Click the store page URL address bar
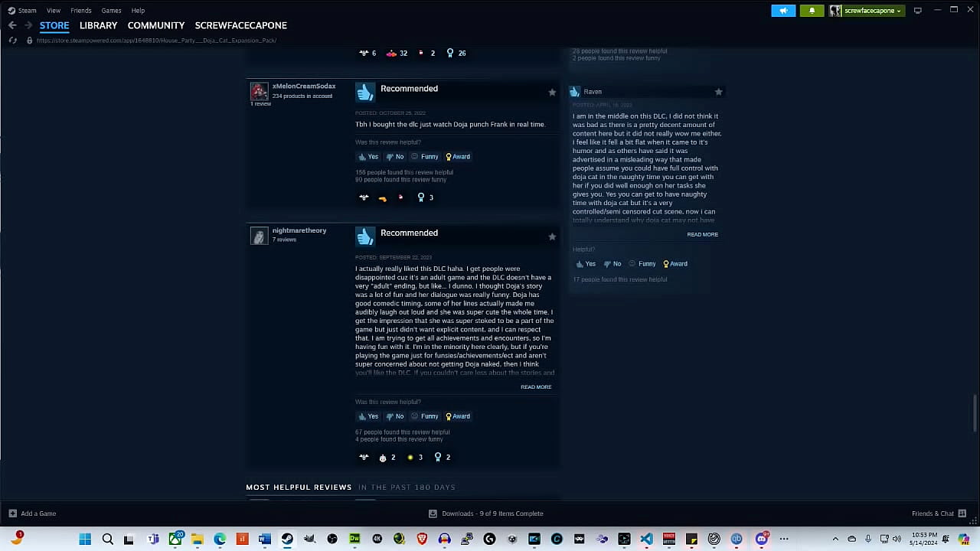Viewport: 980px width, 551px height. click(x=156, y=40)
